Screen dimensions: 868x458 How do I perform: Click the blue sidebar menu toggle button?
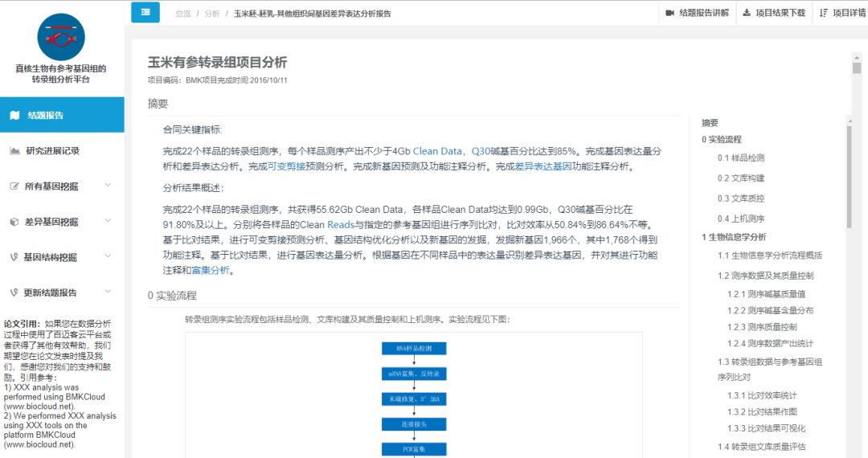coord(145,12)
